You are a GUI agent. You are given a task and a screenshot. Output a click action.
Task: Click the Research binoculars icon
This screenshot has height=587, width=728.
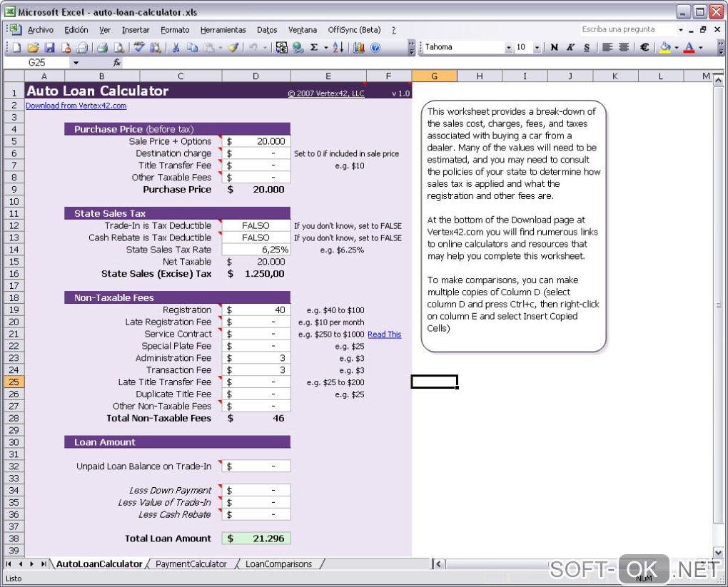[156, 47]
